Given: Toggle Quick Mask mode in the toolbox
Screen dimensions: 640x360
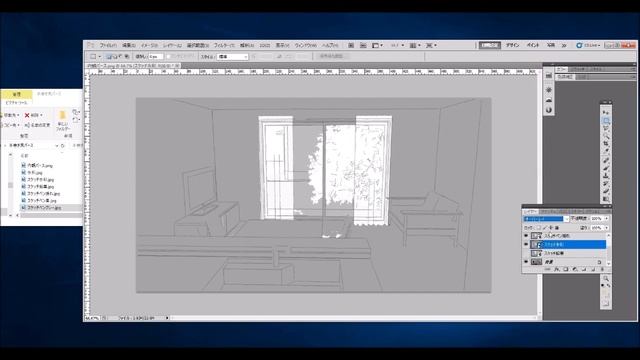Looking at the screenshot, I should 606,303.
